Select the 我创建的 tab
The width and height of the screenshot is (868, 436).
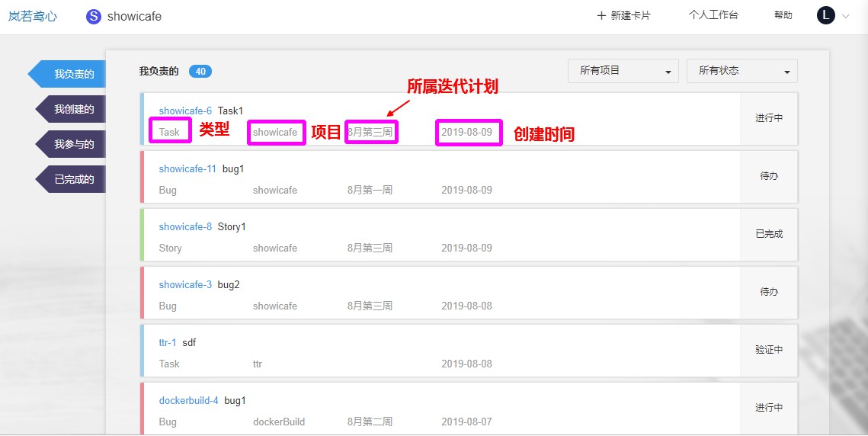70,109
